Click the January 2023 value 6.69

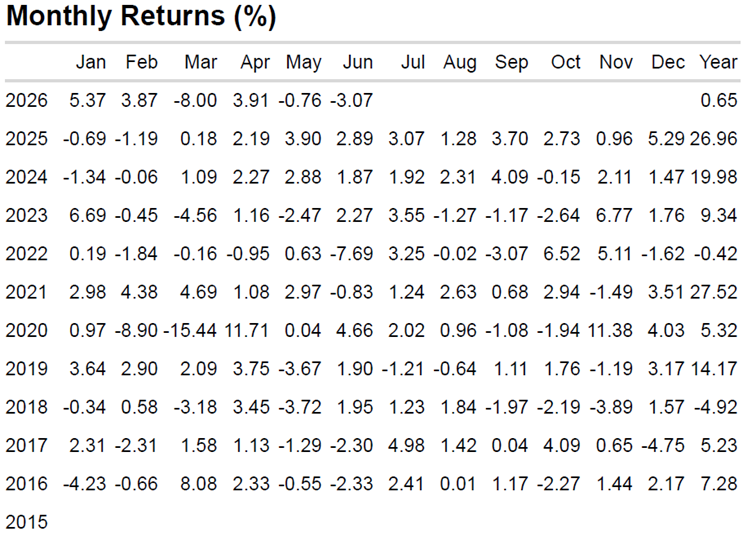(87, 216)
